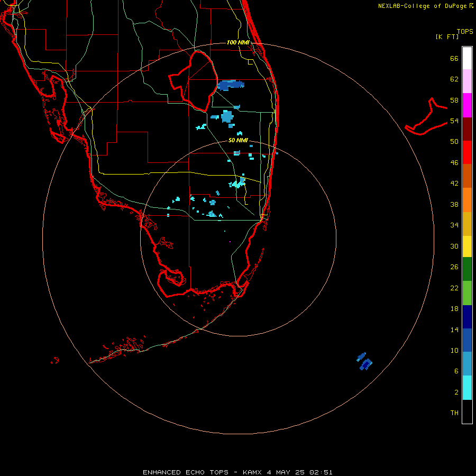Click the KAMX radar site identifier

click(253, 472)
